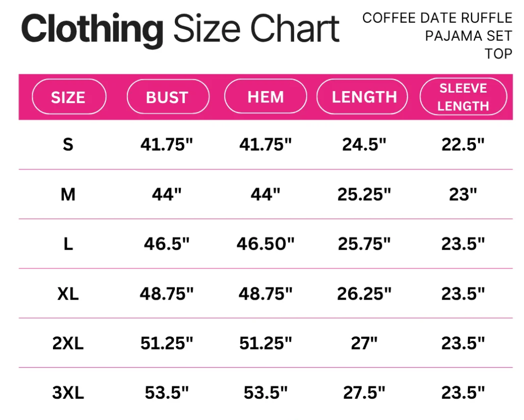
Task: Click the 27.5" length value for 3XL
Action: tap(364, 392)
